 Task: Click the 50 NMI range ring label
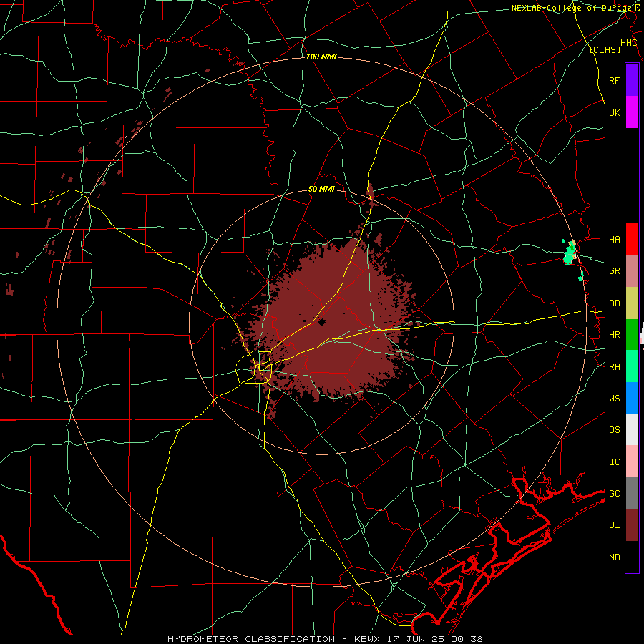pos(321,189)
